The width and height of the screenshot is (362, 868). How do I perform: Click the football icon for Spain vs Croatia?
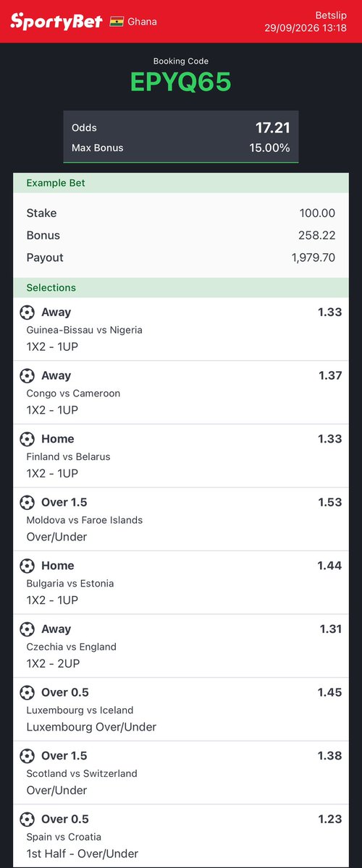pyautogui.click(x=27, y=819)
